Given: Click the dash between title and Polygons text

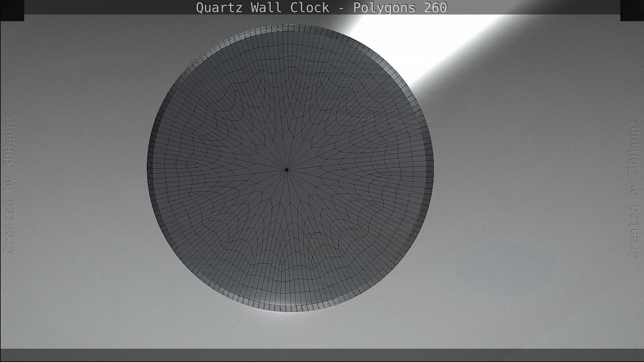Looking at the screenshot, I should [341, 8].
